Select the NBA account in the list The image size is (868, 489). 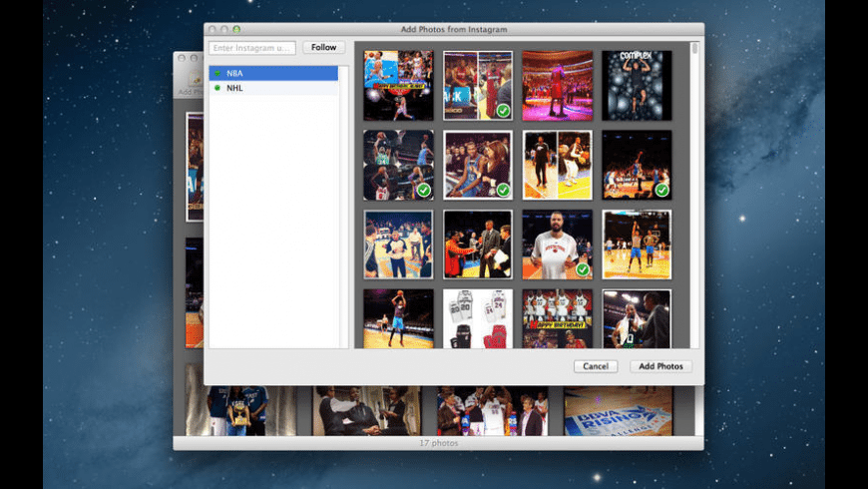[x=273, y=73]
